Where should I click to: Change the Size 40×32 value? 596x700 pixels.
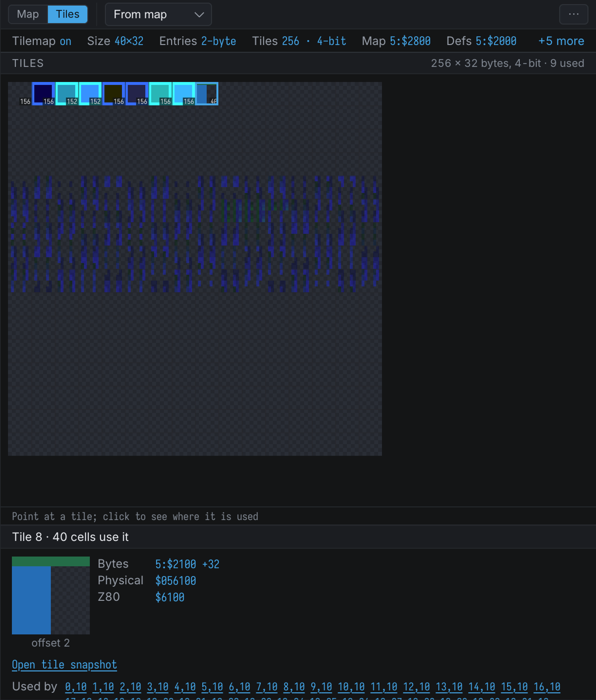pos(129,41)
